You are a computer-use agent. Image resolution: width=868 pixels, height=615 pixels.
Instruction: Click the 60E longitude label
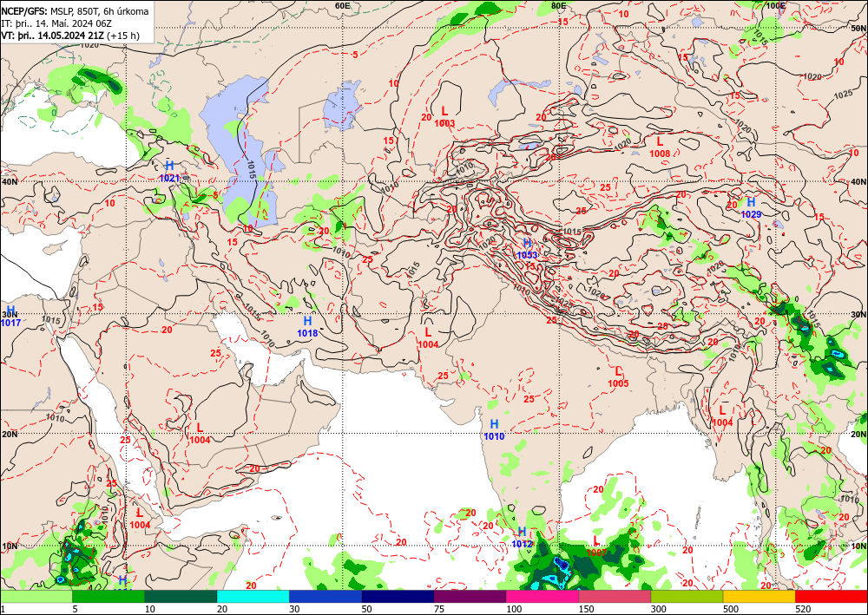coord(343,5)
